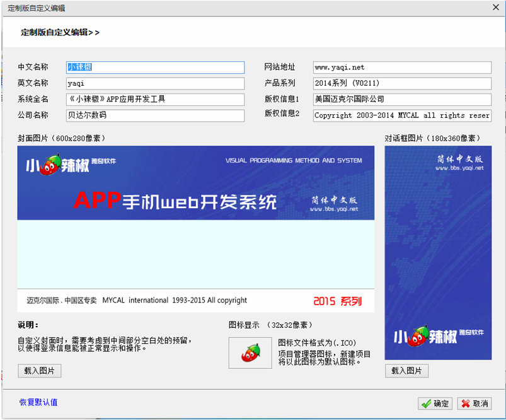Image resolution: width=506 pixels, height=420 pixels.
Task: Click the 图标文件格式为(.ICO) text
Action: 317,342
